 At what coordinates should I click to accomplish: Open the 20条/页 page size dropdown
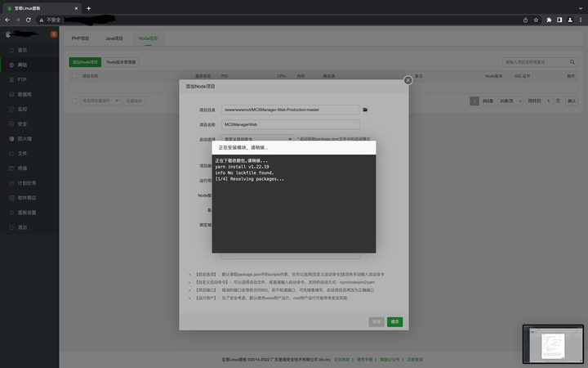pyautogui.click(x=510, y=101)
